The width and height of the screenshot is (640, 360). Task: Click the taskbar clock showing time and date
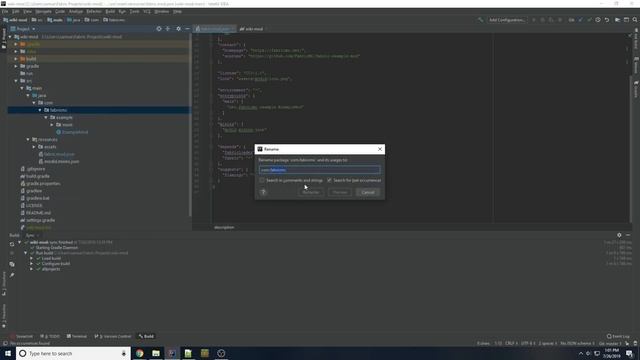611,353
